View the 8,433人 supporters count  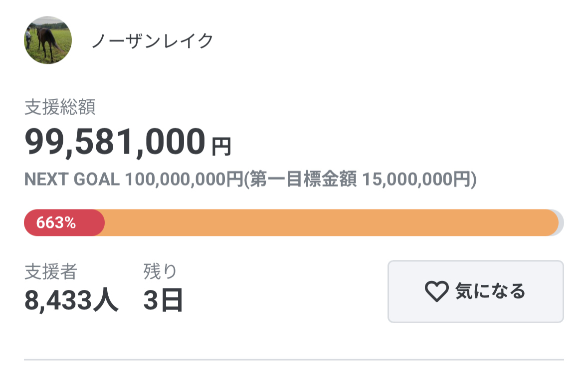[71, 300]
